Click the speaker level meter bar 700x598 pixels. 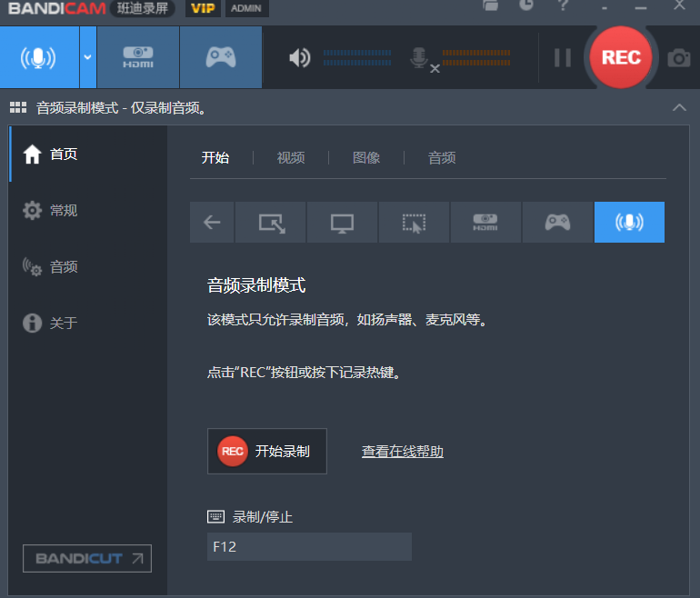click(x=357, y=57)
